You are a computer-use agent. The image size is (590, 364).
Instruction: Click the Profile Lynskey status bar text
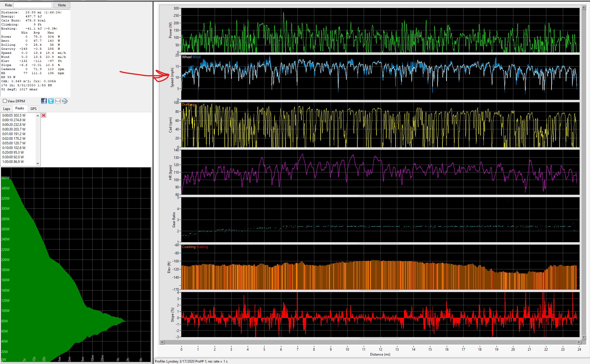tap(191, 361)
